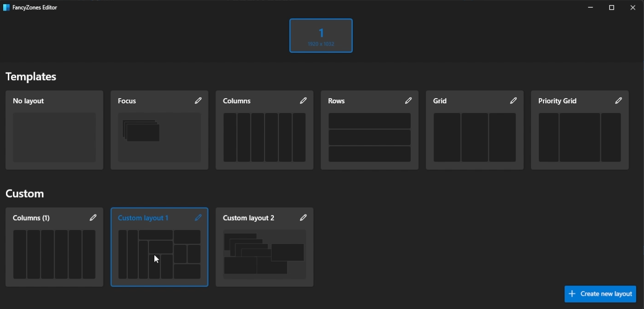The height and width of the screenshot is (309, 644).
Task: Select the No layout template
Action: 54,135
